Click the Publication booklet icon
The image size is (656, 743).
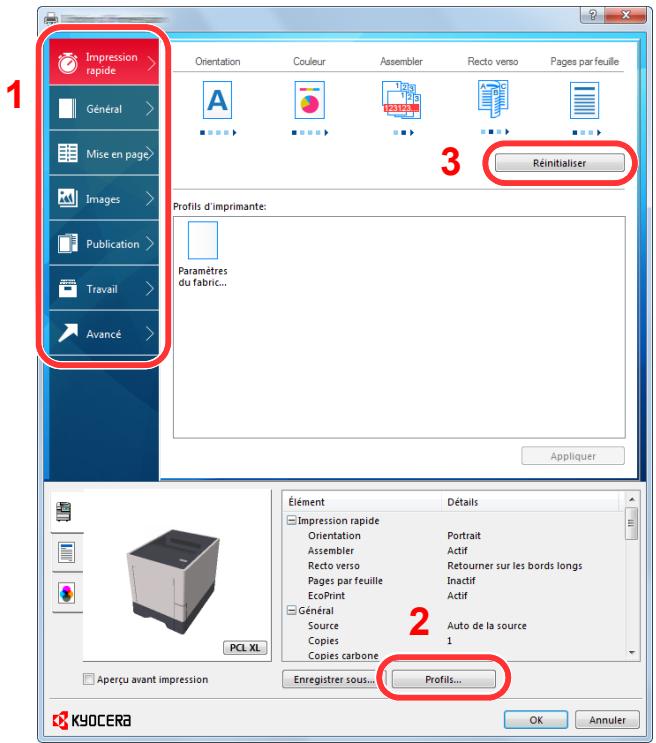tap(68, 243)
